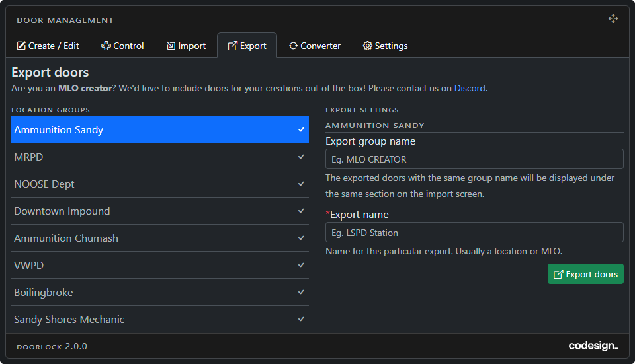This screenshot has height=364, width=635.
Task: Toggle the MRPD group checkmark
Action: point(301,157)
